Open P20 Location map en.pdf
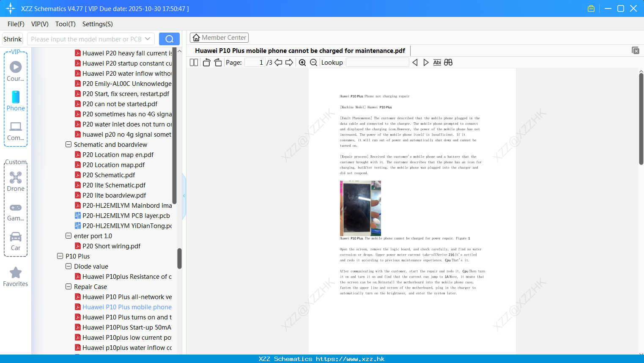The width and height of the screenshot is (644, 363). coord(118,154)
